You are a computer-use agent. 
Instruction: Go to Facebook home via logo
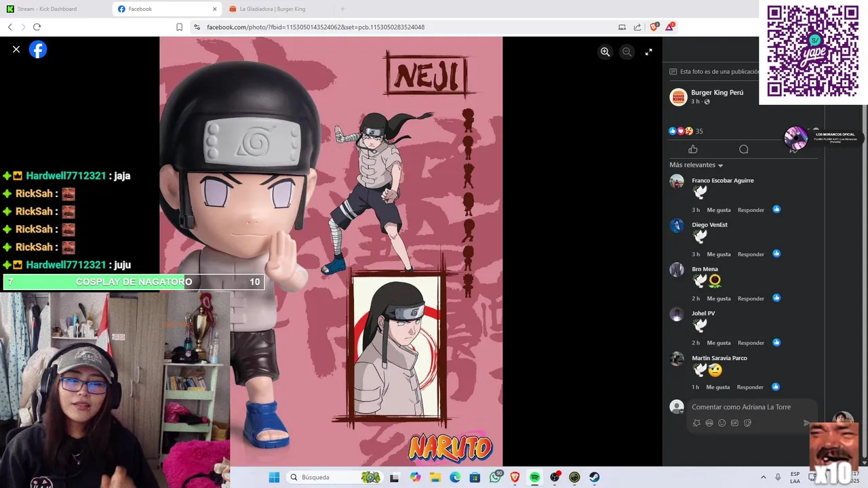click(x=38, y=49)
